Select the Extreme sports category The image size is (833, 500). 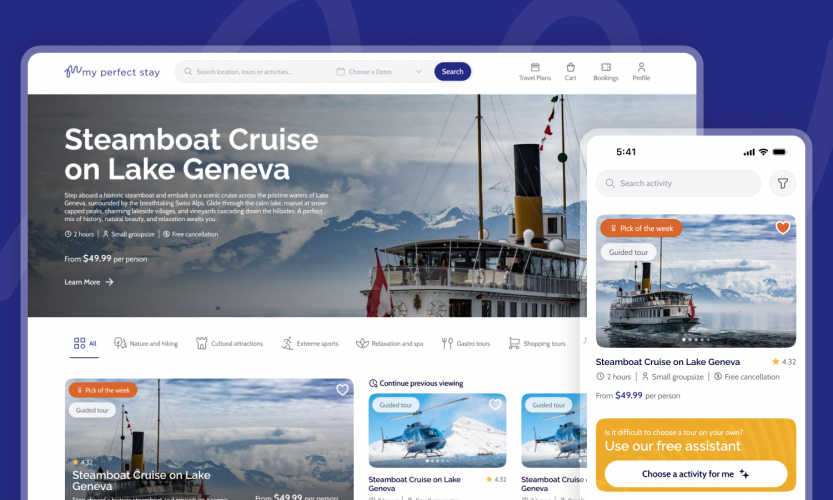point(310,343)
